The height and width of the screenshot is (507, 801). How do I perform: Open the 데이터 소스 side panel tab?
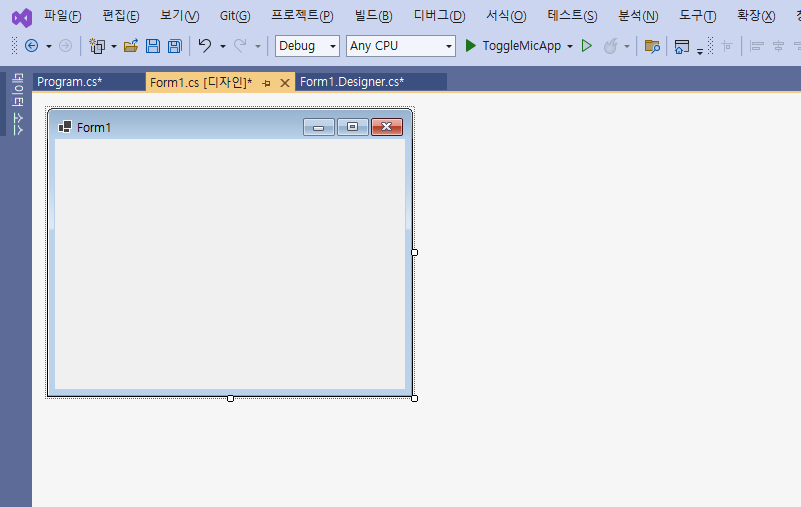coord(18,104)
